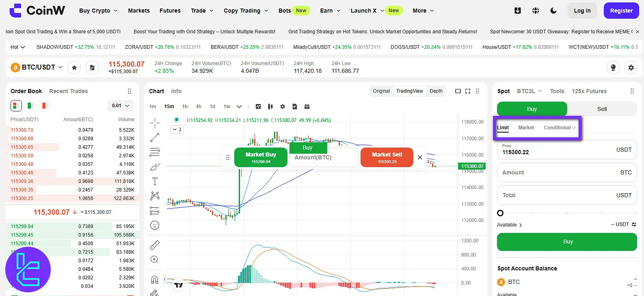Screen dimensions: 644x296
Task: Add BTC/USDT to favorites star
Action: 74,67
